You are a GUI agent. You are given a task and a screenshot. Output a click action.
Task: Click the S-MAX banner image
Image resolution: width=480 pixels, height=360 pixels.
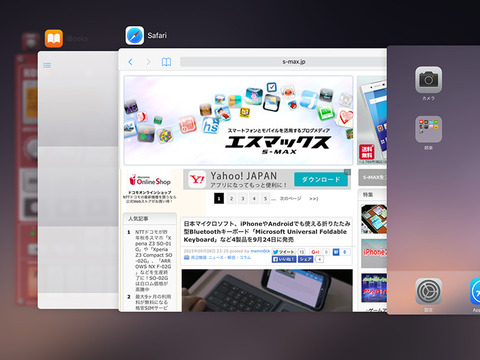238,120
